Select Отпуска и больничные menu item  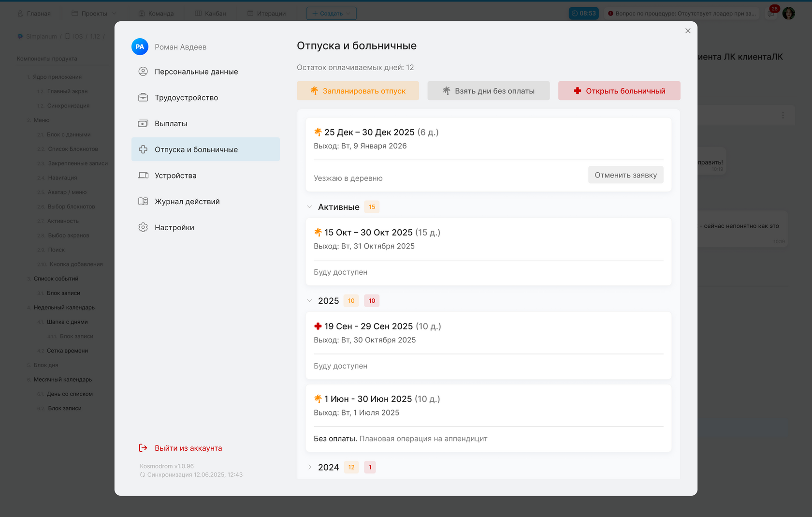point(205,149)
